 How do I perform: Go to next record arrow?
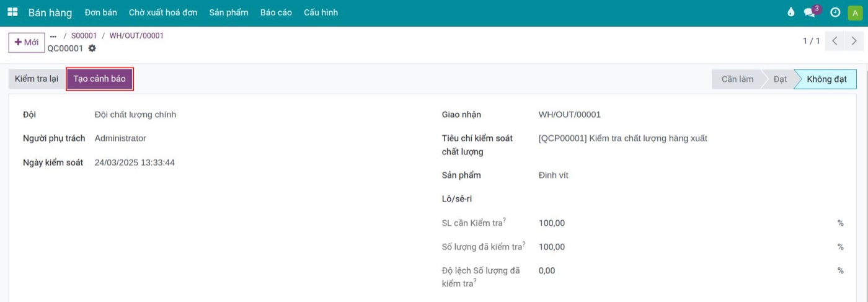click(854, 41)
